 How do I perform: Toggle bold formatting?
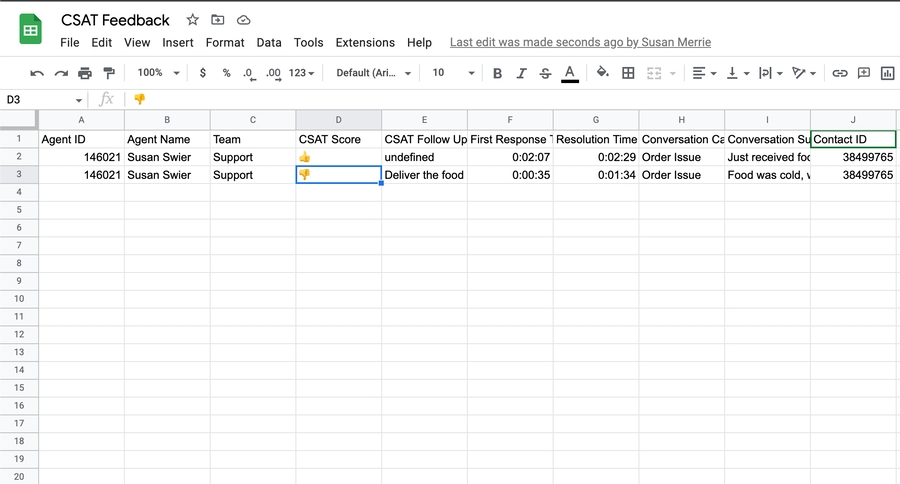click(497, 73)
